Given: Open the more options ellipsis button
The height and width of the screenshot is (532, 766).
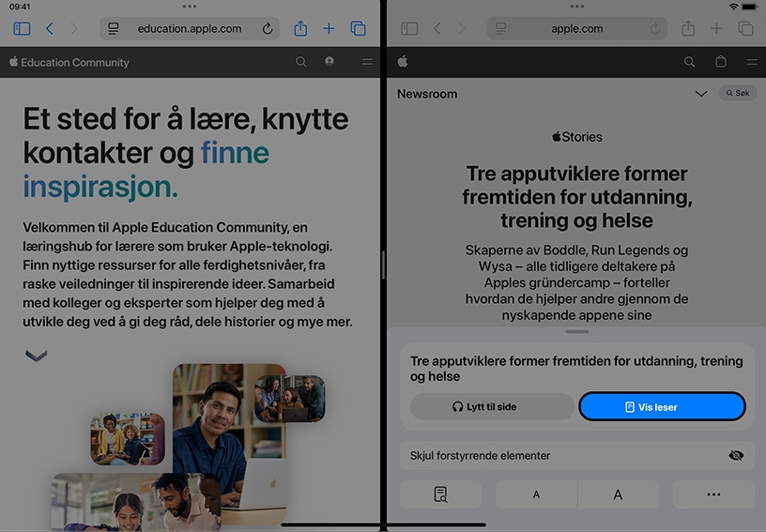Looking at the screenshot, I should pyautogui.click(x=713, y=494).
